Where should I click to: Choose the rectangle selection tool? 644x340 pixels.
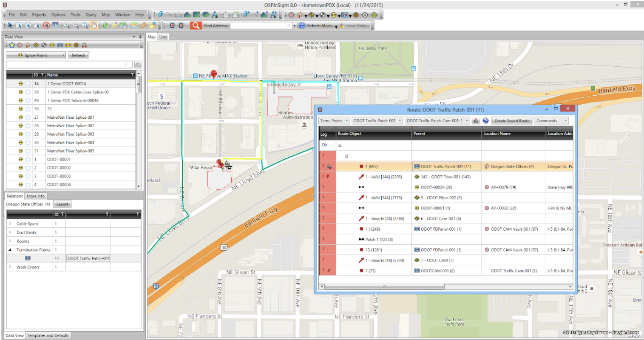19,25
